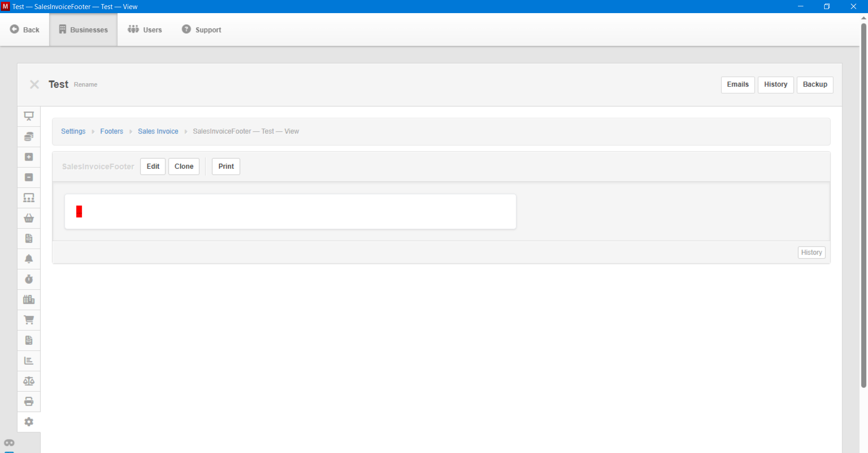Click the infinity-shaped icon at bottom left

point(9,443)
